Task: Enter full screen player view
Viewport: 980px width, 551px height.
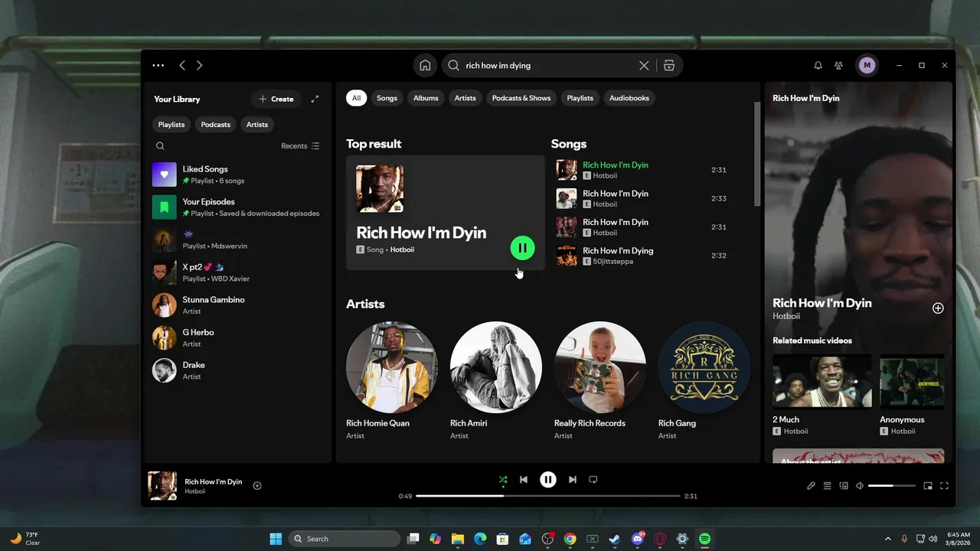Action: click(944, 486)
